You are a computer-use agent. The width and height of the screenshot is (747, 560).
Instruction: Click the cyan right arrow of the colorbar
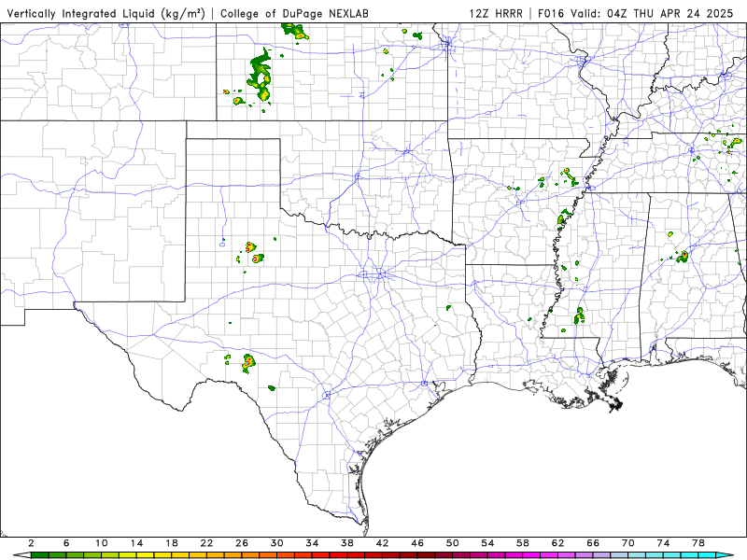click(x=725, y=555)
